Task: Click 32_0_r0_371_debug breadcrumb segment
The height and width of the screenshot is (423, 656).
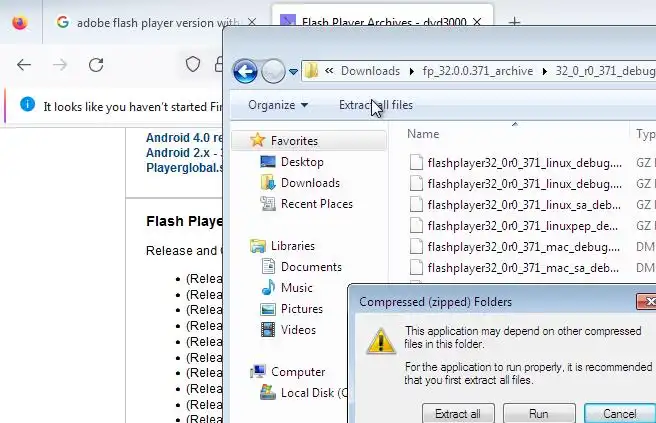Action: (605, 71)
